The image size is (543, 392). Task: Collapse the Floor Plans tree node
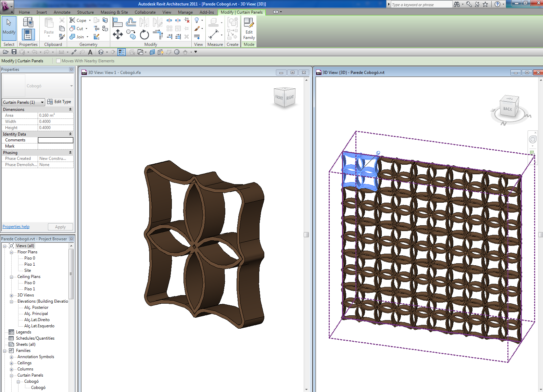[x=11, y=252]
